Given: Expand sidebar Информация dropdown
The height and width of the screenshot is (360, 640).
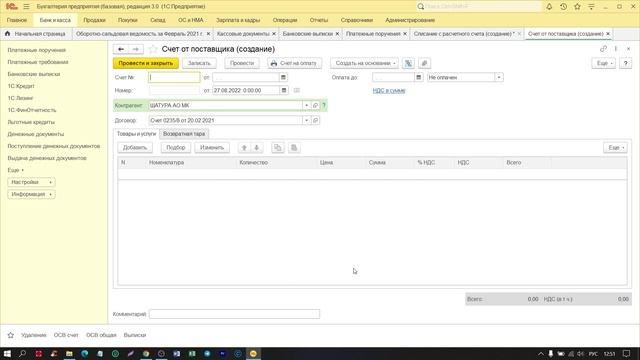Looking at the screenshot, I should (31, 194).
